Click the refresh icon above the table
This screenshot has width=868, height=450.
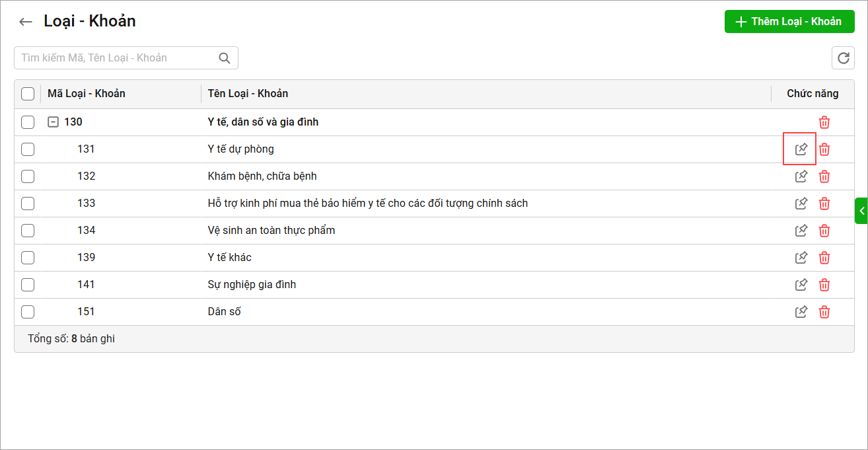click(x=843, y=58)
